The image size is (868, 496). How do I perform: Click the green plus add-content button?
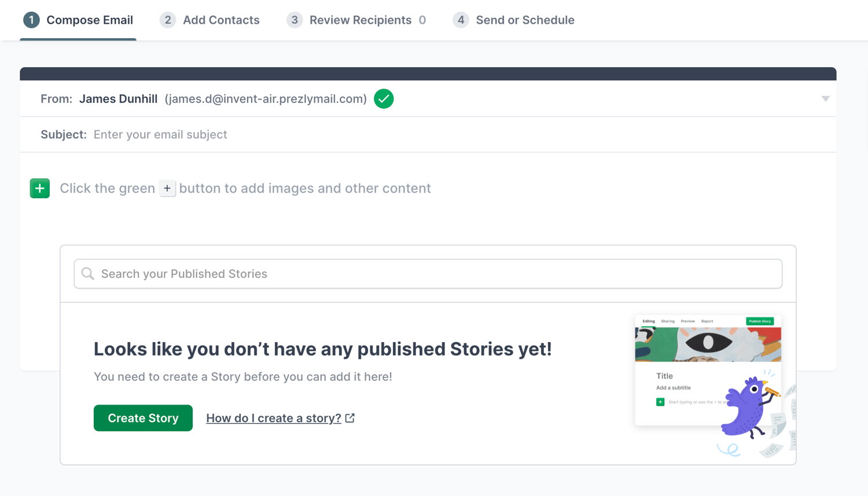(40, 188)
